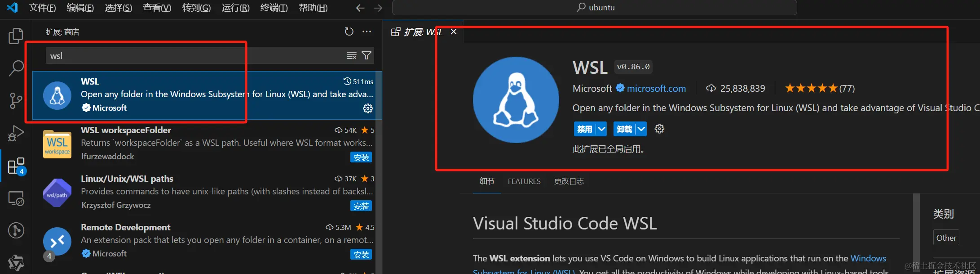This screenshot has width=980, height=274.
Task: Expand the 卸载 dropdown arrow
Action: 641,129
